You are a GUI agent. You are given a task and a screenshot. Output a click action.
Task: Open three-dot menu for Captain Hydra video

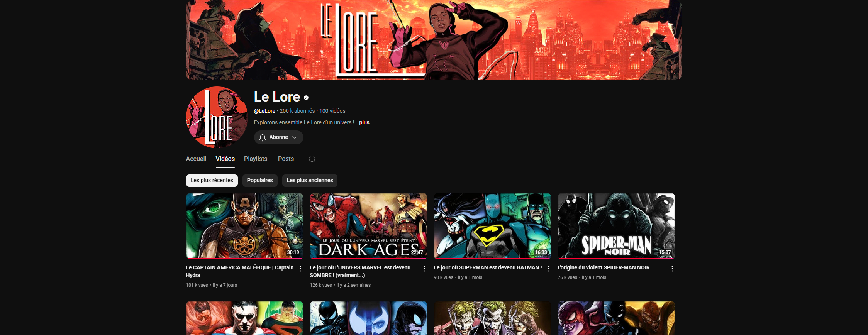tap(300, 269)
